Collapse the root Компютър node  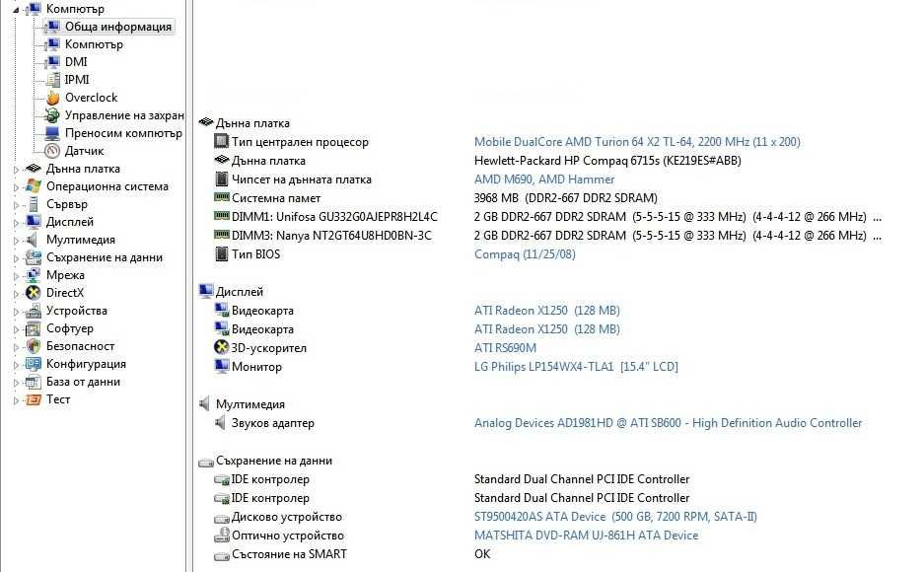pos(16,10)
